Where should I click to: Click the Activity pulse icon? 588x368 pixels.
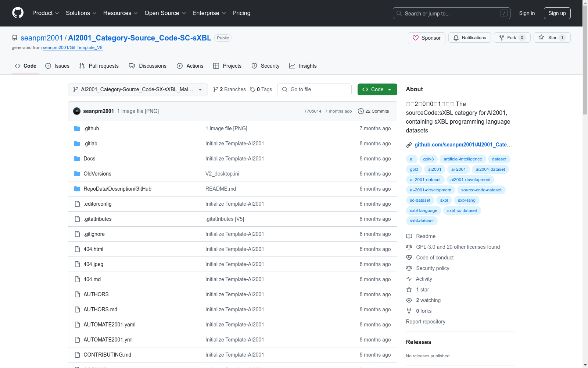click(x=409, y=279)
